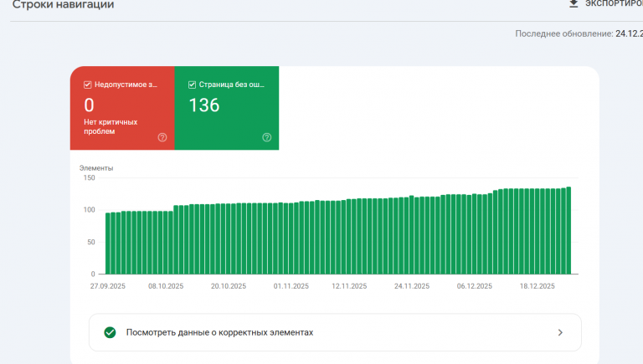Click chart bar above 01.11.2025 label
The width and height of the screenshot is (643, 364).
tap(291, 238)
